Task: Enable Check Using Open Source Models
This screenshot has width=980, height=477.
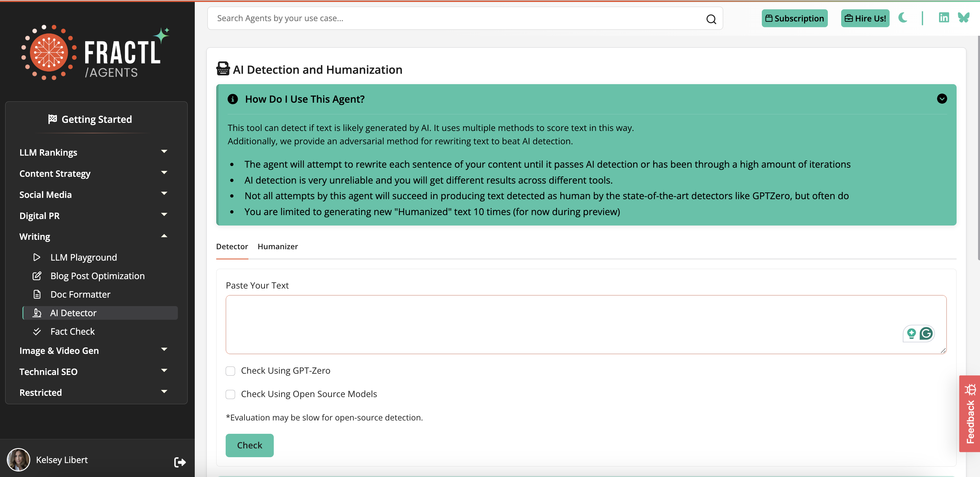Action: tap(230, 394)
